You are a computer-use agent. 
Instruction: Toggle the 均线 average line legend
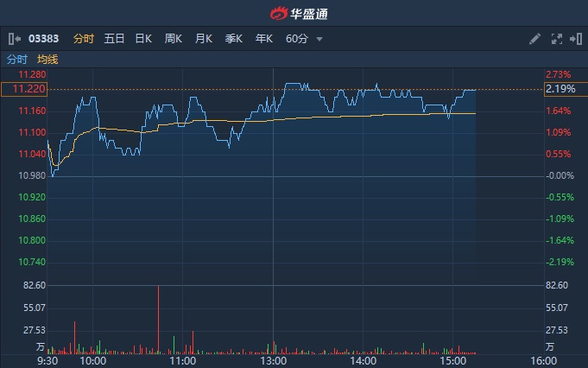coord(47,60)
